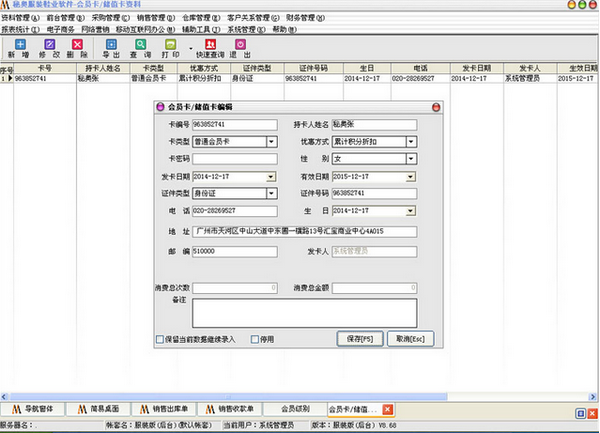Select table cell 020-28269527 in the grid

[420, 78]
